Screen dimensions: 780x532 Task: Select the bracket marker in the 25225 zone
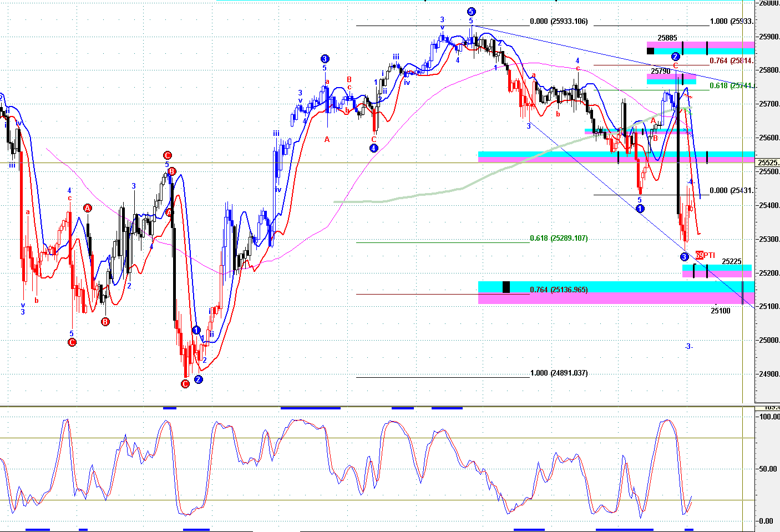[x=694, y=271]
